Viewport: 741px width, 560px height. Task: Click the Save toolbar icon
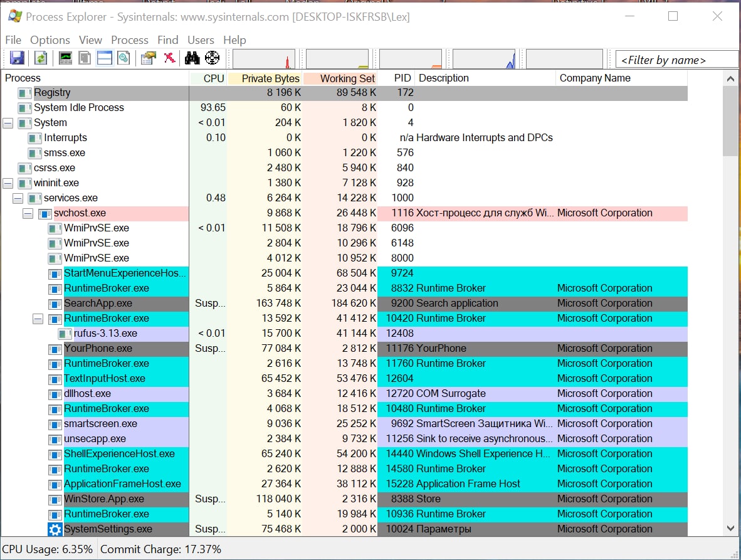click(17, 58)
